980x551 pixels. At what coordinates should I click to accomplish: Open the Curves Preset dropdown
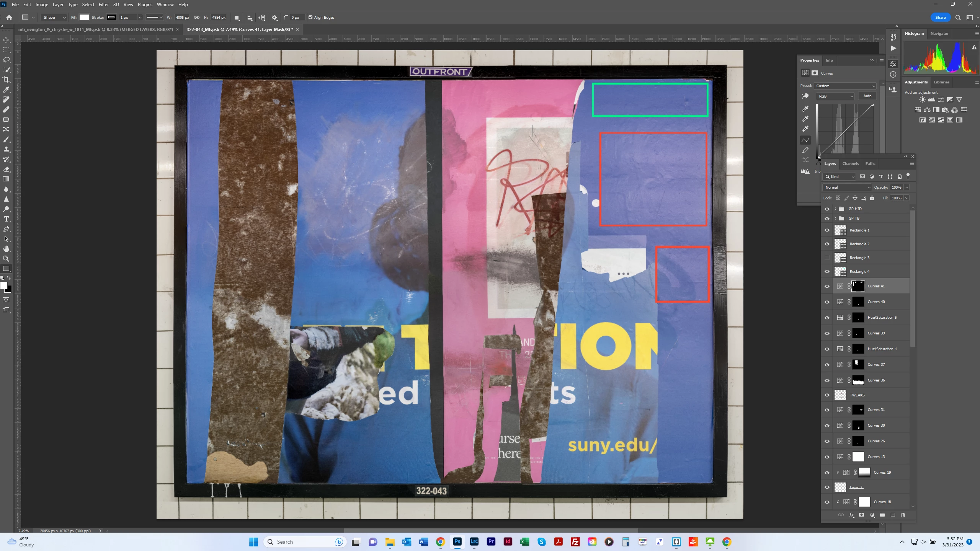(845, 86)
